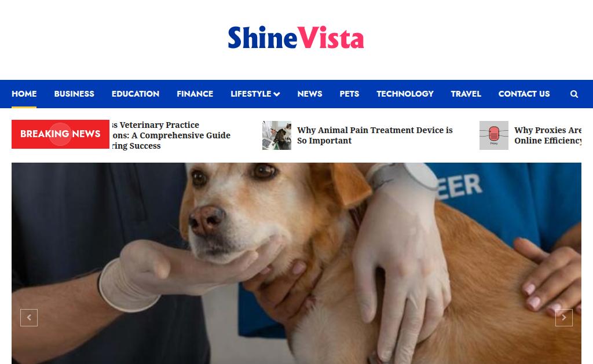Click the ShineVista logo
Image resolution: width=593 pixels, height=364 pixels.
click(x=296, y=38)
